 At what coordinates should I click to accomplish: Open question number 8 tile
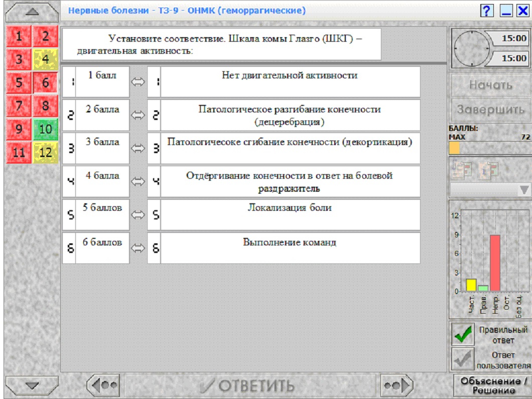(x=46, y=105)
